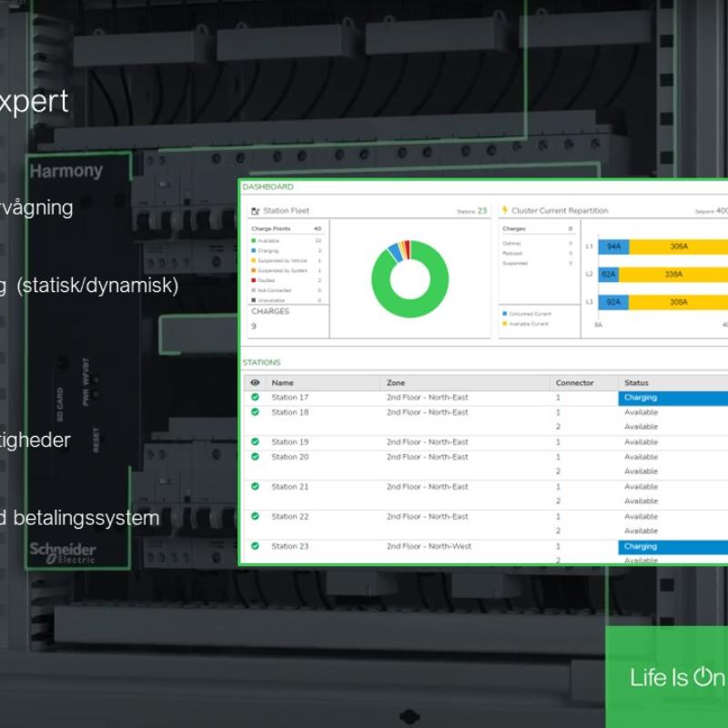Click the CHARGES value 9

point(254,326)
